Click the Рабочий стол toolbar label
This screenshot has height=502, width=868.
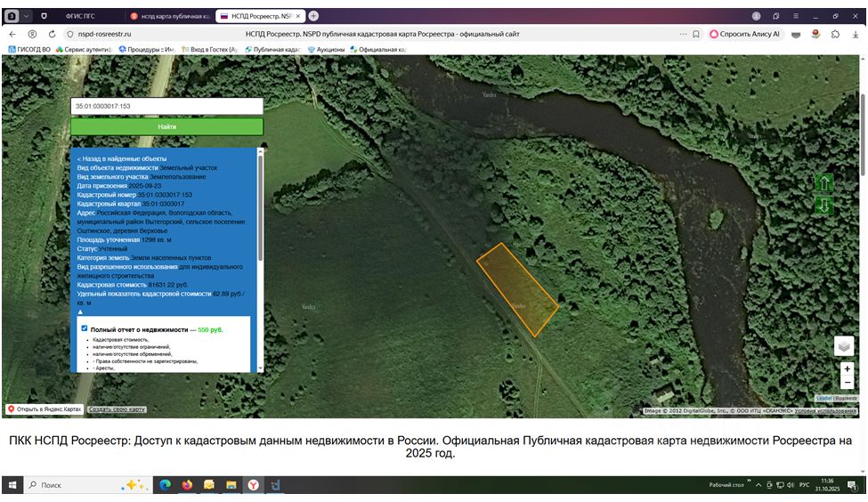coord(726,485)
